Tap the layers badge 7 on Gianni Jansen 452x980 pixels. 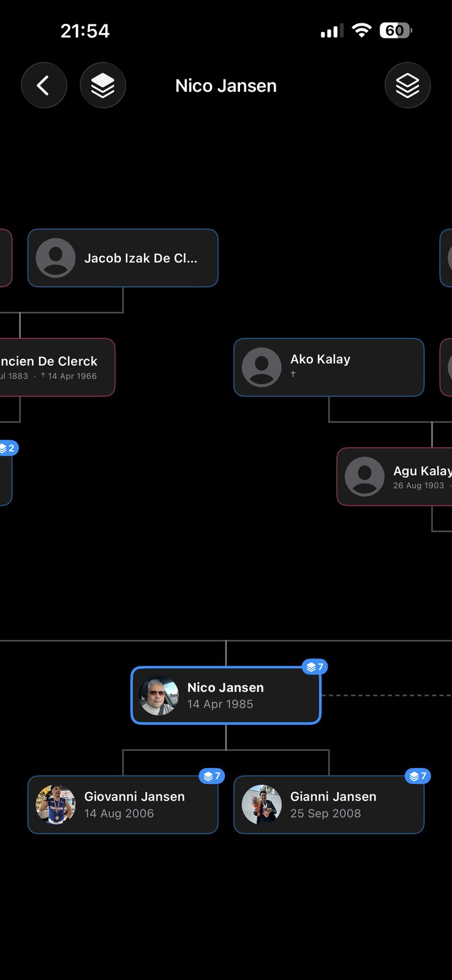point(418,776)
